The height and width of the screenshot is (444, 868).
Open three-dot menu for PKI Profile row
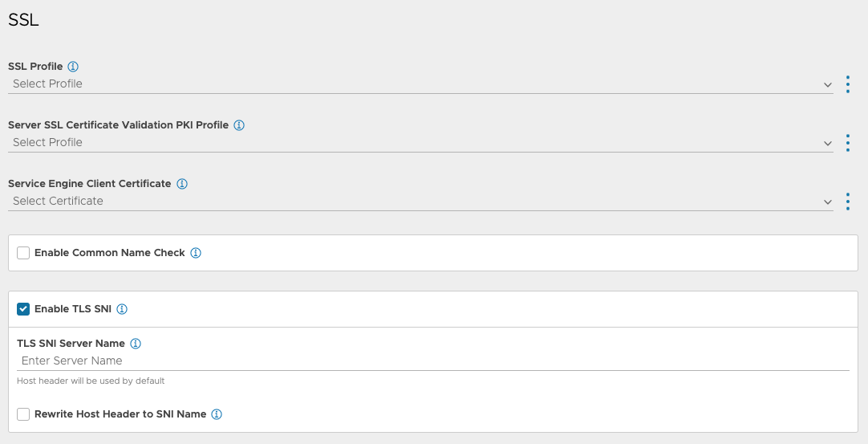[848, 143]
